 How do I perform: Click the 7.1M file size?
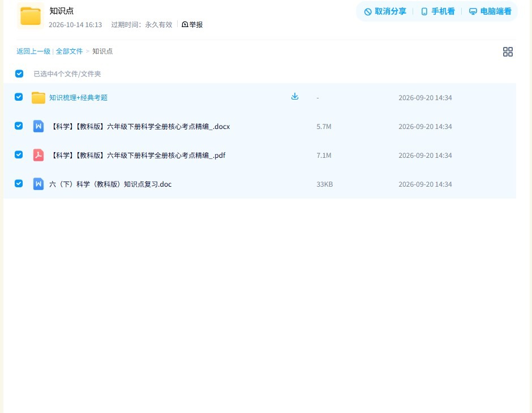324,155
